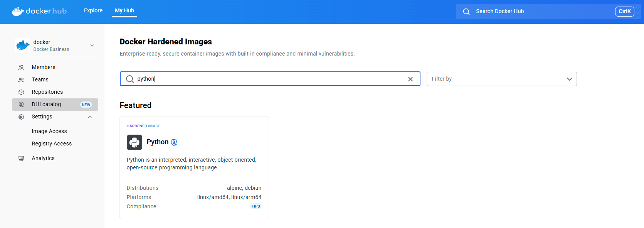The width and height of the screenshot is (644, 228).
Task: Switch to the Explore tab
Action: click(93, 11)
